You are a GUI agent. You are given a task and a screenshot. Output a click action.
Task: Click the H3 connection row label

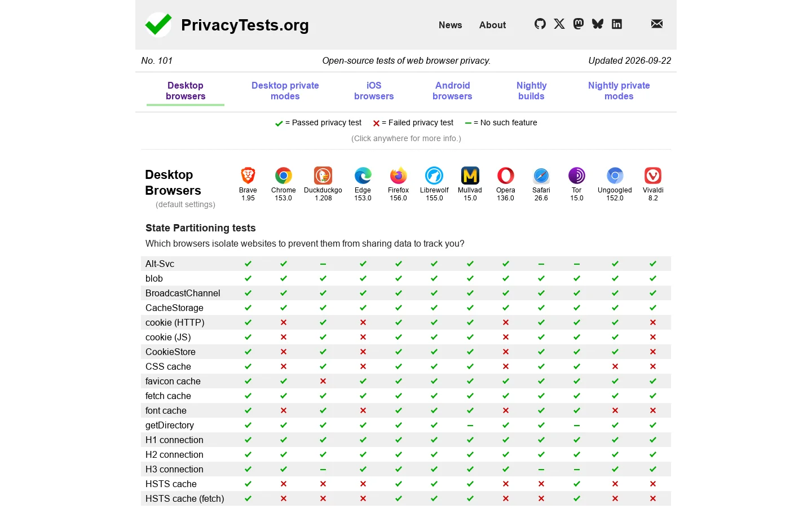coord(174,469)
